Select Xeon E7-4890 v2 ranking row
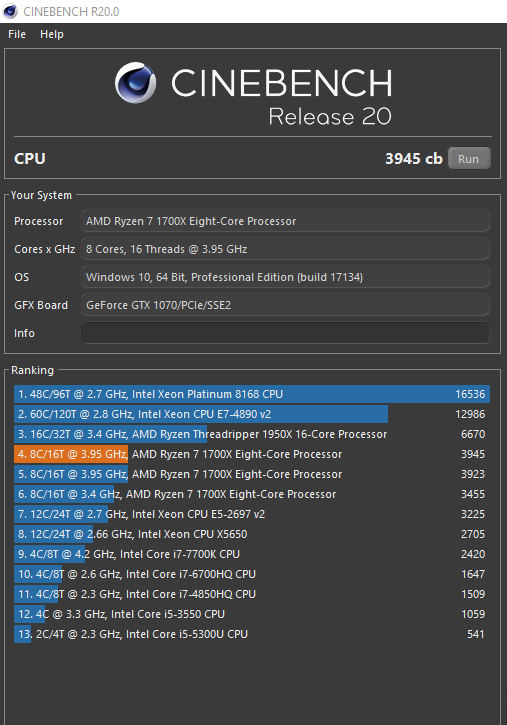 coord(252,414)
